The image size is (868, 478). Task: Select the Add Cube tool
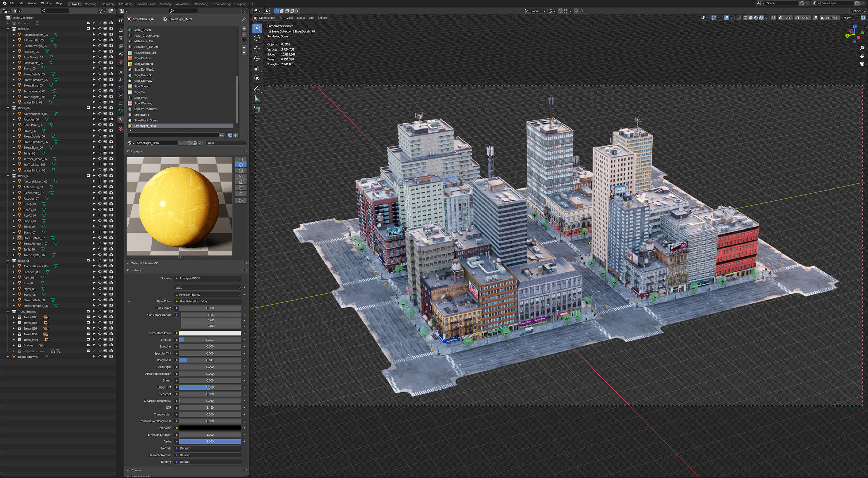pos(257,109)
